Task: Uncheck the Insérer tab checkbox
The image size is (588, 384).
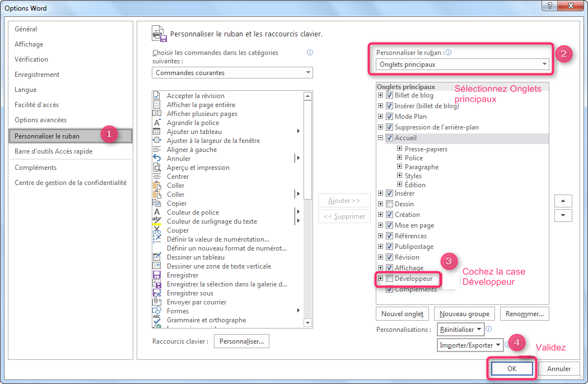Action: coord(390,193)
